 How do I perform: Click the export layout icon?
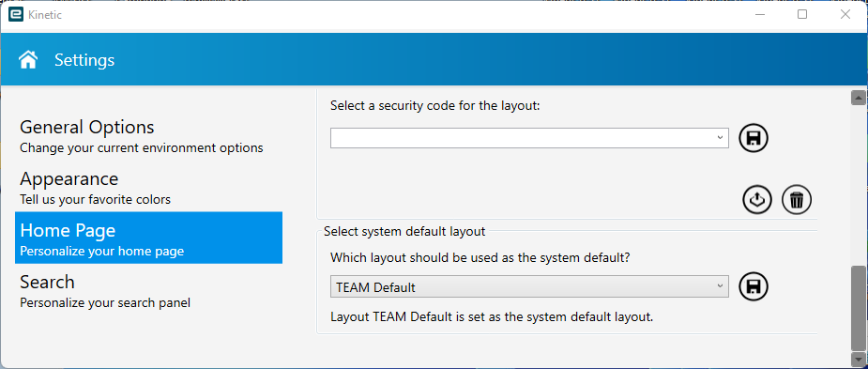point(756,199)
